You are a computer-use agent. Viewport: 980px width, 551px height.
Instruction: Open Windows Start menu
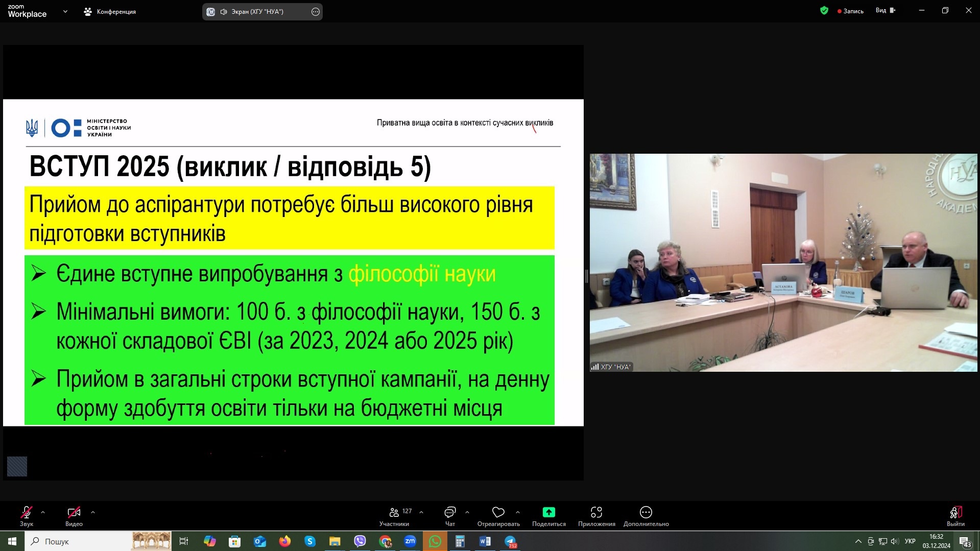pos(12,541)
